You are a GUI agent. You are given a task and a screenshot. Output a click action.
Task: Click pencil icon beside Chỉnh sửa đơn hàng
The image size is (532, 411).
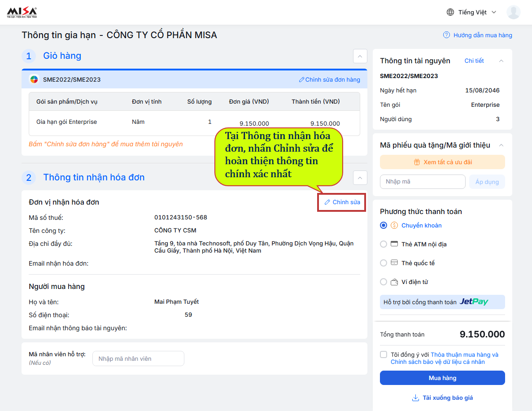[301, 80]
